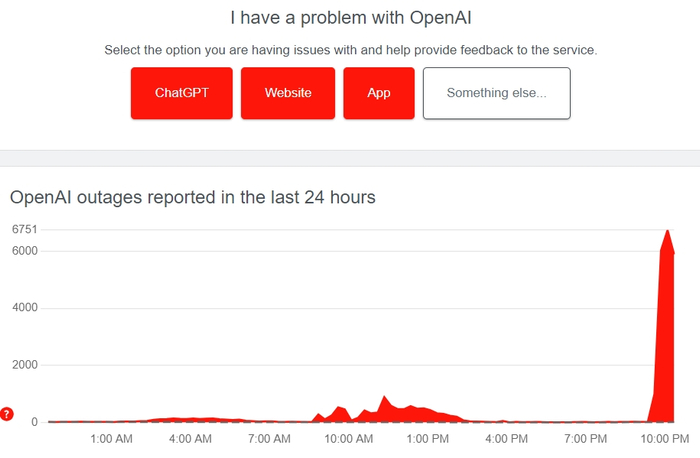Click the 'I have a problem with OpenAI' title
The image size is (700, 458).
pos(350,18)
